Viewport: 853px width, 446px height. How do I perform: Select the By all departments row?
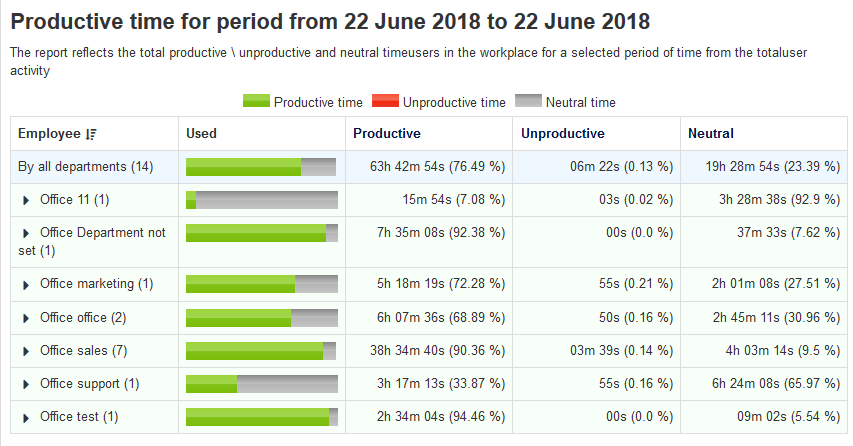[85, 167]
